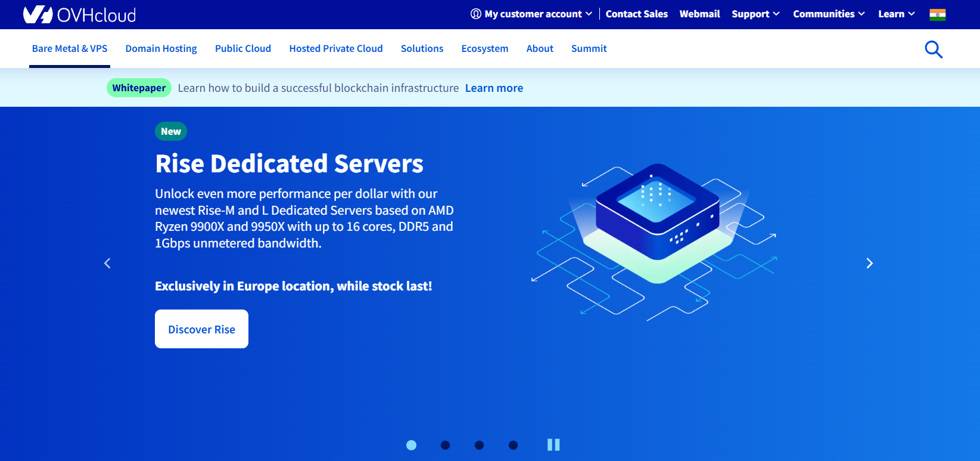Click Contact Sales link

tap(637, 14)
